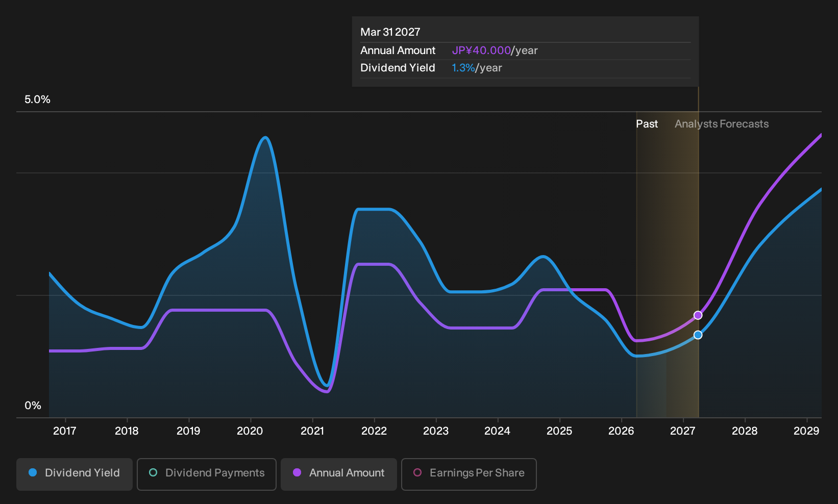Click the blue dot in Dividend Yield legend
The height and width of the screenshot is (504, 838).
pos(33,472)
